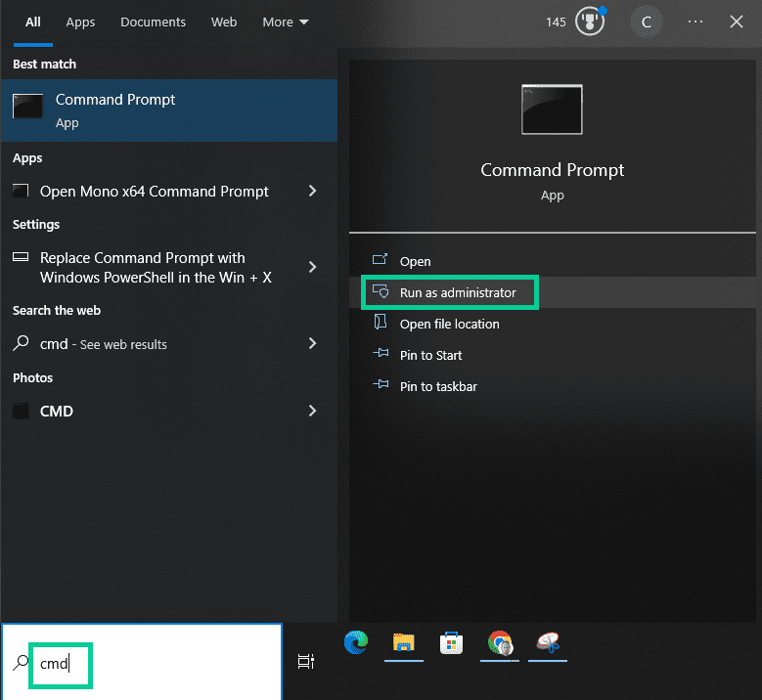Expand the Replace Command Prompt setting arrow
The height and width of the screenshot is (700, 762).
[x=313, y=267]
